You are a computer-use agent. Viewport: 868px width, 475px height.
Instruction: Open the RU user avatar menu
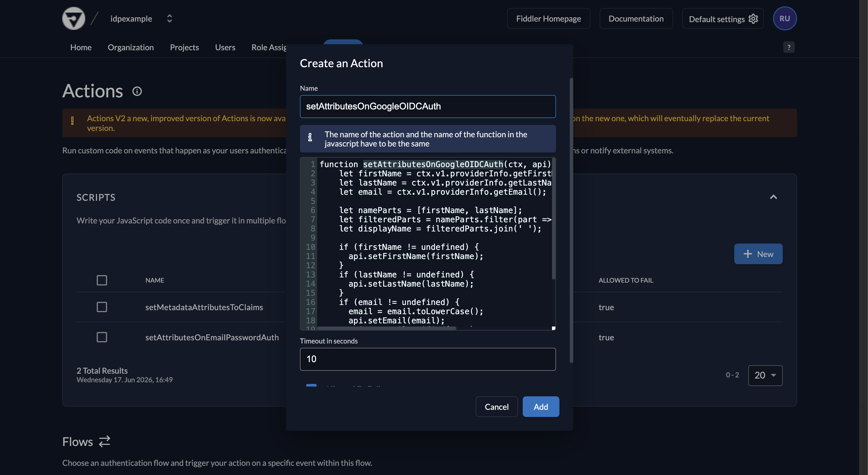(x=784, y=19)
